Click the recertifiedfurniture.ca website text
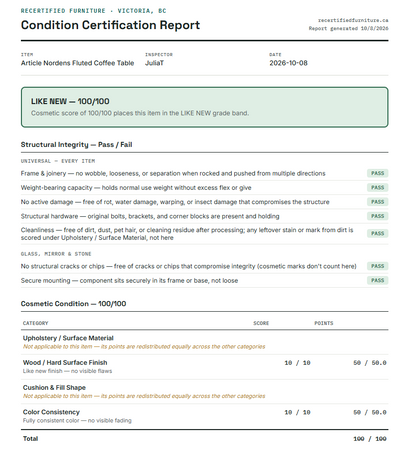 pos(353,20)
